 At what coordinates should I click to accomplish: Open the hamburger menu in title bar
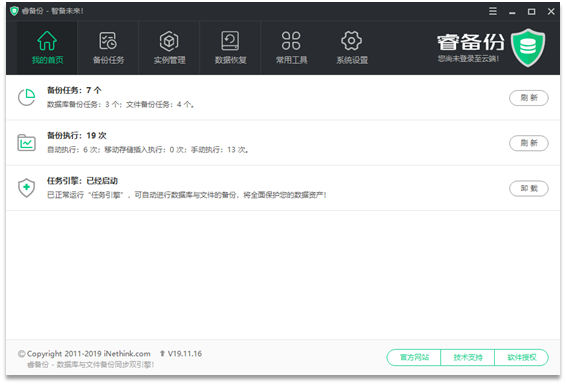(493, 11)
